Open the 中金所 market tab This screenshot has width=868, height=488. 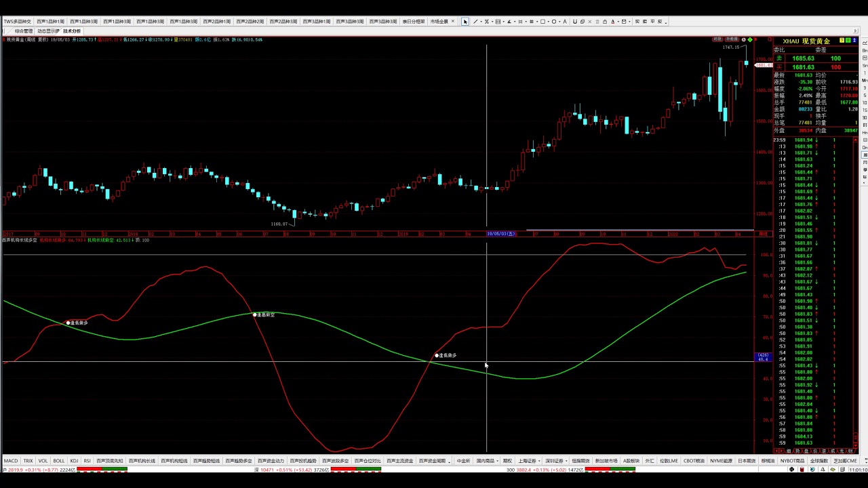(464, 461)
